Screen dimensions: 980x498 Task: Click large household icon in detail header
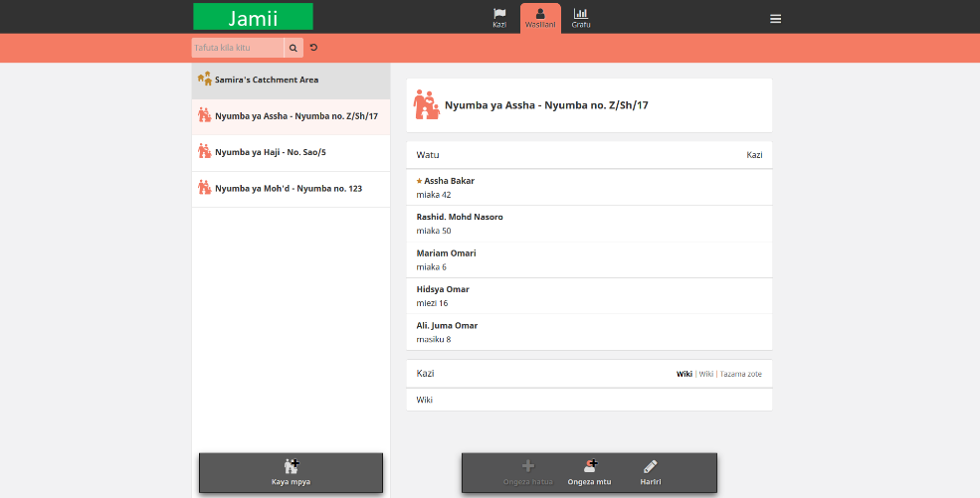coord(427,104)
